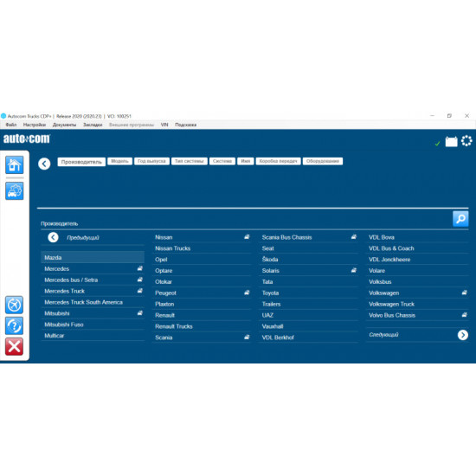Open the VIN menu item
Screen dimensions: 476x476
164,125
